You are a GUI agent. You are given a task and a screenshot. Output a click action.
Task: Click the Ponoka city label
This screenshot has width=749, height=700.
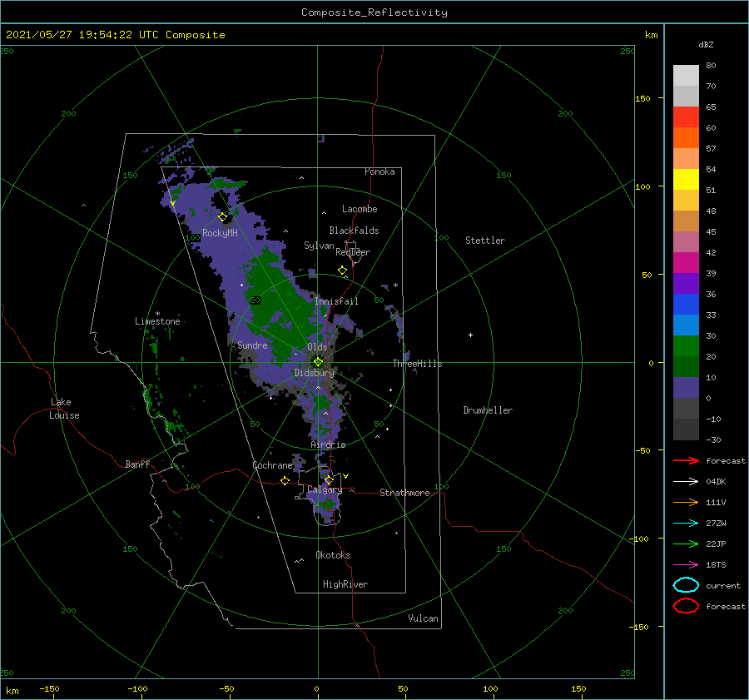(x=379, y=171)
